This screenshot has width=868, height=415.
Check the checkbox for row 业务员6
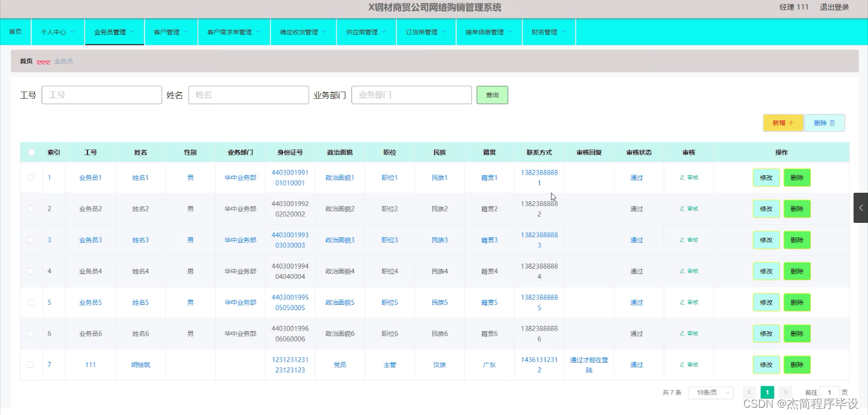coord(31,334)
